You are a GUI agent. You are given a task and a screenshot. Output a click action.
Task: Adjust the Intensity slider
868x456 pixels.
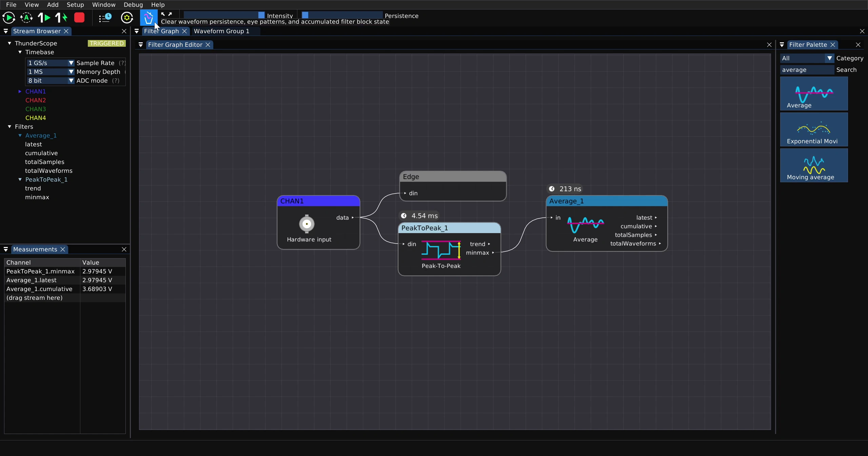tap(224, 15)
